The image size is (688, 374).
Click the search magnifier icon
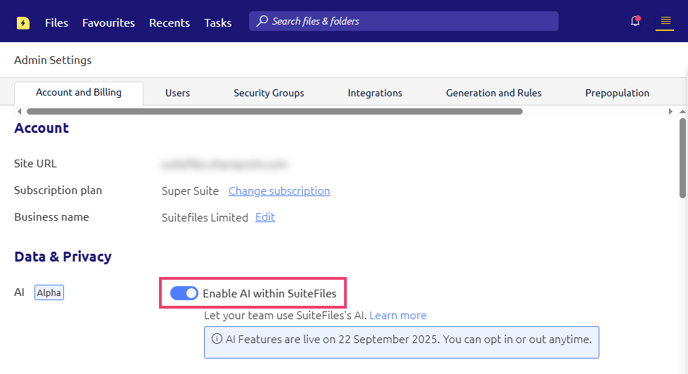point(262,21)
